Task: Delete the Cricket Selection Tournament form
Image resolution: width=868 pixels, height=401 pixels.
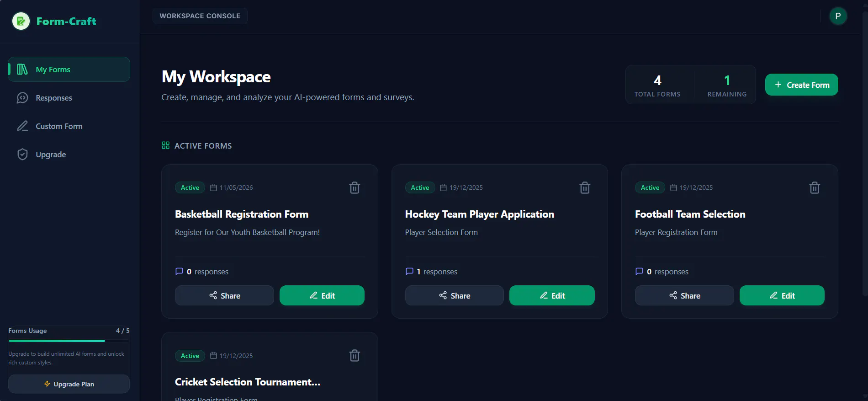Action: coord(355,356)
